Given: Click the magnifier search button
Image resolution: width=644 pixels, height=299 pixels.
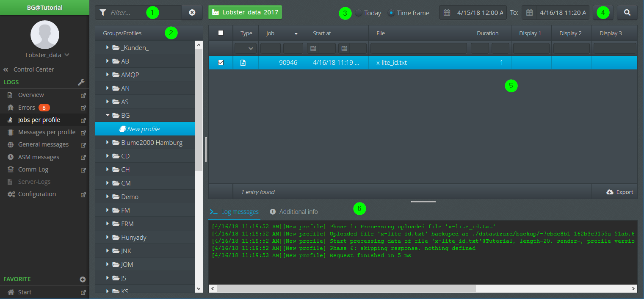Looking at the screenshot, I should [x=627, y=13].
